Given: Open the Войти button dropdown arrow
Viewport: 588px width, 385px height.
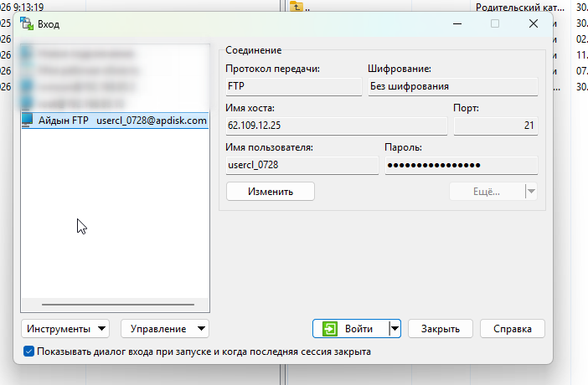Looking at the screenshot, I should click(x=395, y=329).
